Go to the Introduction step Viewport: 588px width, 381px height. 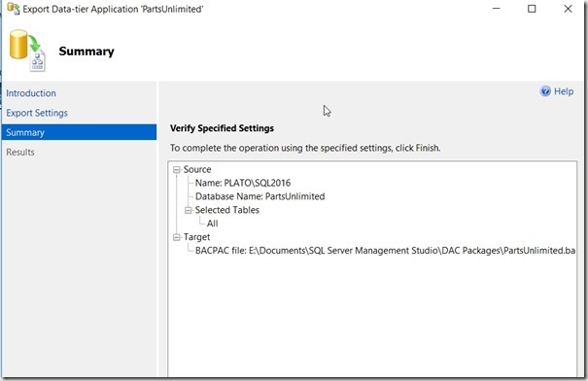(x=31, y=93)
